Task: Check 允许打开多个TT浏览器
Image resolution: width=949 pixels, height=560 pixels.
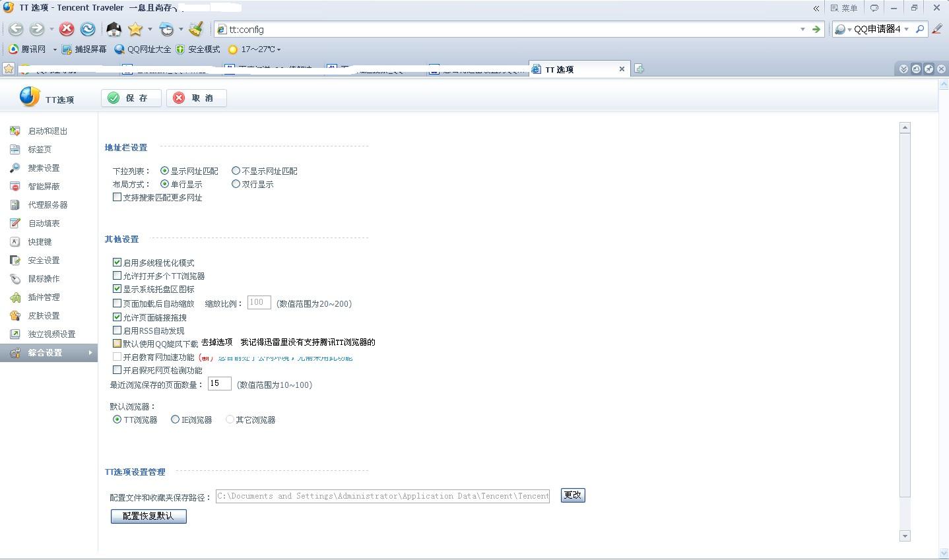Action: tap(117, 276)
